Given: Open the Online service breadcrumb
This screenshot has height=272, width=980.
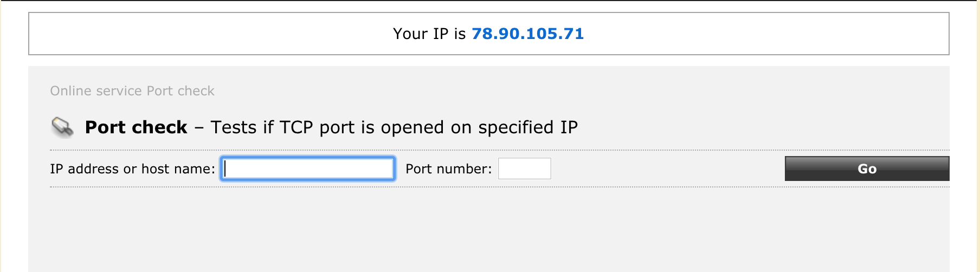Looking at the screenshot, I should [x=96, y=90].
